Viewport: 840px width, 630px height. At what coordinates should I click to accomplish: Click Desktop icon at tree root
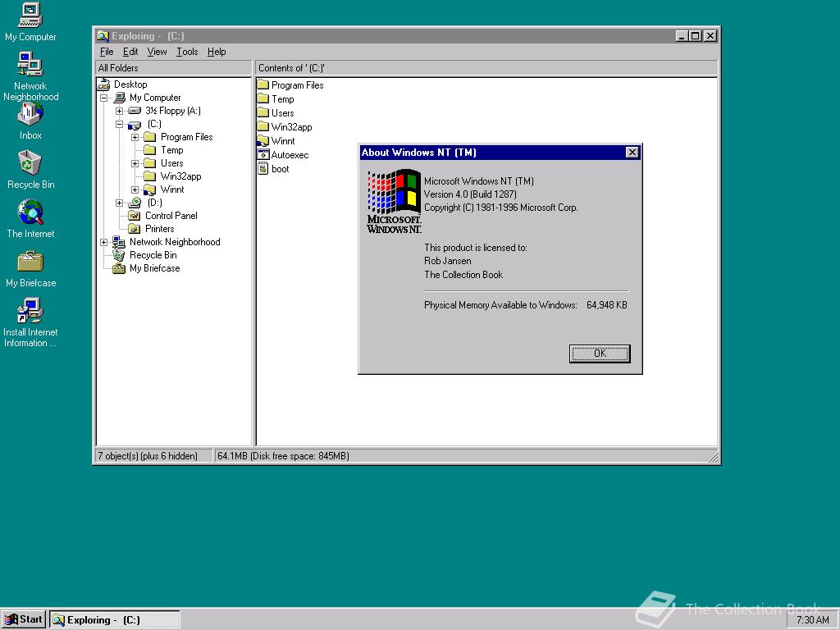(104, 84)
